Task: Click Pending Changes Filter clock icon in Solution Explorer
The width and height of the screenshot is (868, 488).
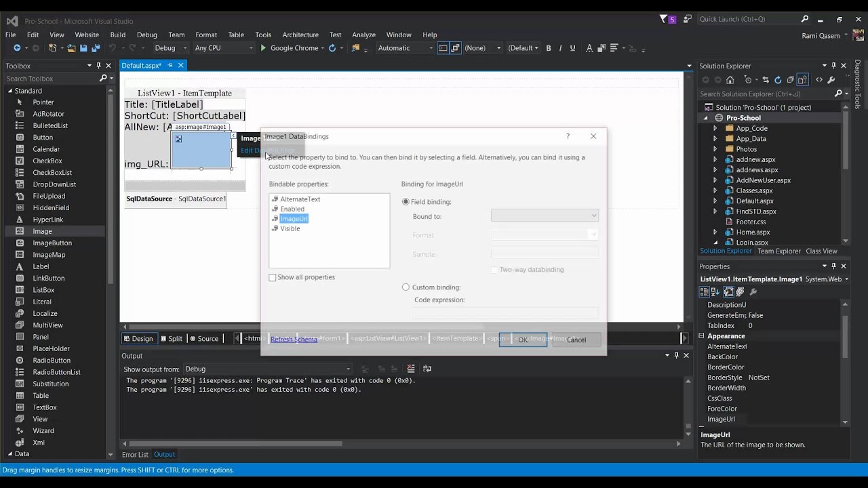Action: pyautogui.click(x=747, y=80)
